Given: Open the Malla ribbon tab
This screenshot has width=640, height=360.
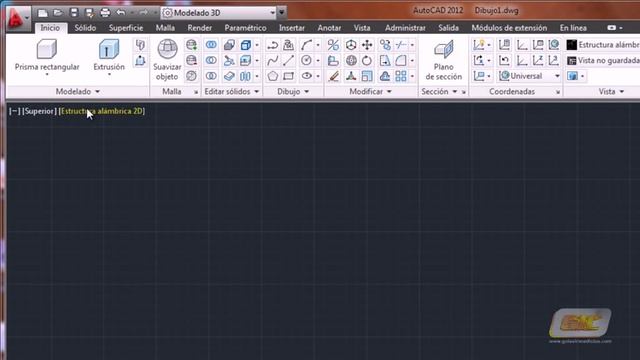Looking at the screenshot, I should click(x=165, y=28).
